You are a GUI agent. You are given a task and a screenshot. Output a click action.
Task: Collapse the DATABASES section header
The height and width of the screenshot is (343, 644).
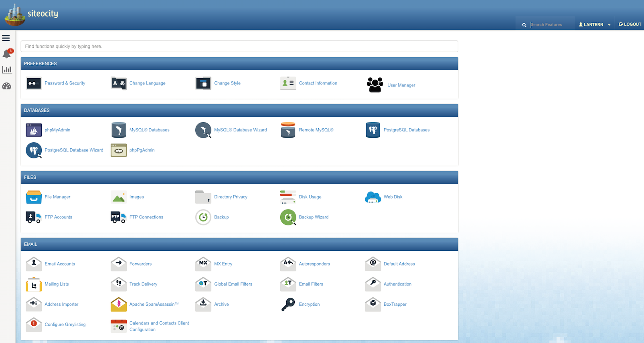coord(239,111)
